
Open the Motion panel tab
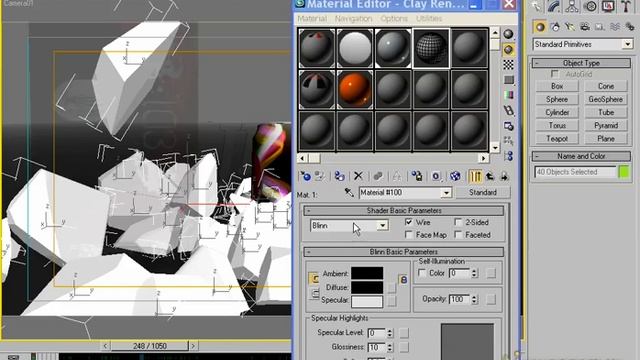click(590, 6)
